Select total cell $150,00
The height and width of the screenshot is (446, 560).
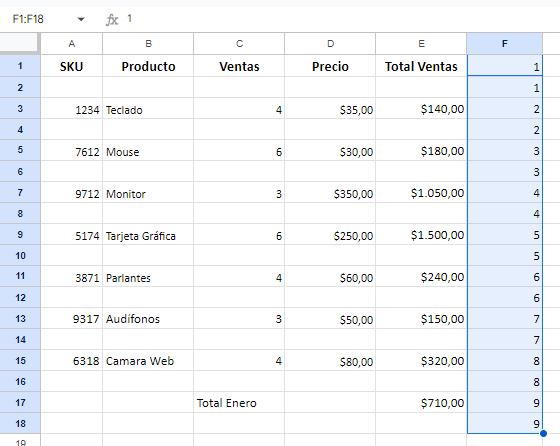[x=421, y=319]
